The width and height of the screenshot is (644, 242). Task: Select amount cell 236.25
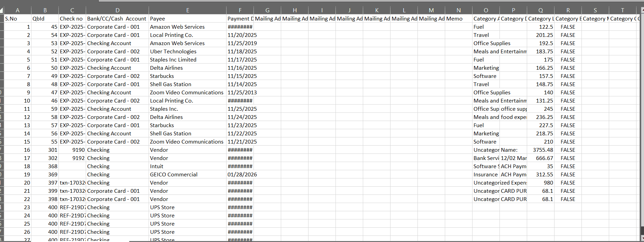tap(540, 117)
